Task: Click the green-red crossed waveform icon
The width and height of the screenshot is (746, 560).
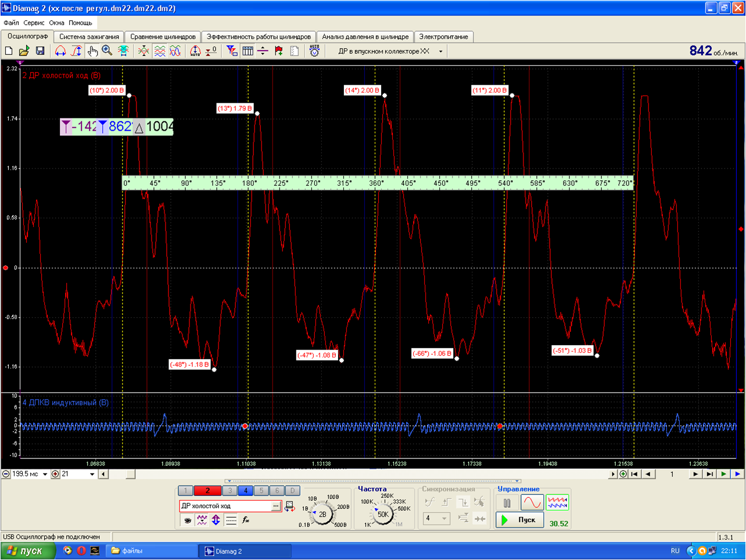Action: [x=144, y=51]
